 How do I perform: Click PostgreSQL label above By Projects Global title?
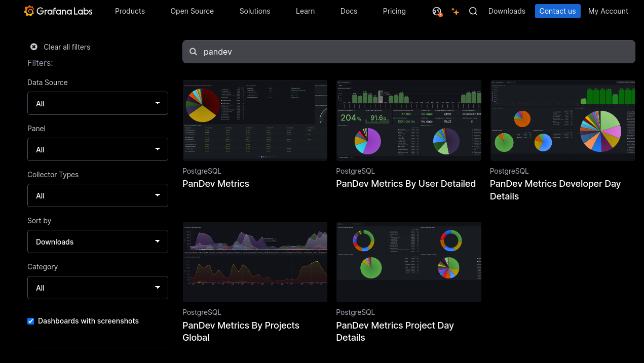[x=202, y=312]
